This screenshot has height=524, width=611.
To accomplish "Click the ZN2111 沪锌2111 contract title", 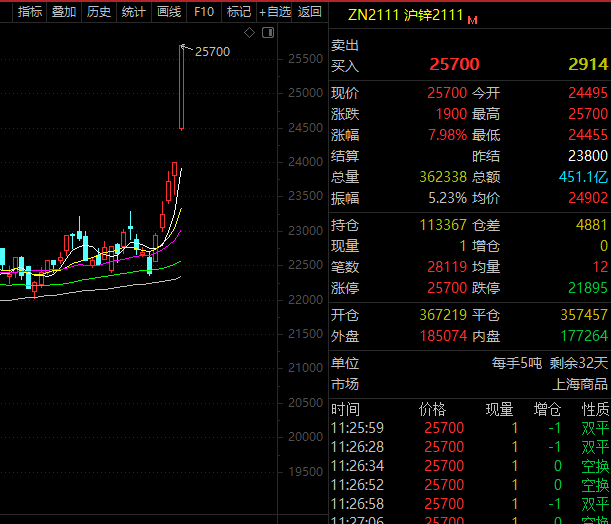I will click(x=405, y=15).
